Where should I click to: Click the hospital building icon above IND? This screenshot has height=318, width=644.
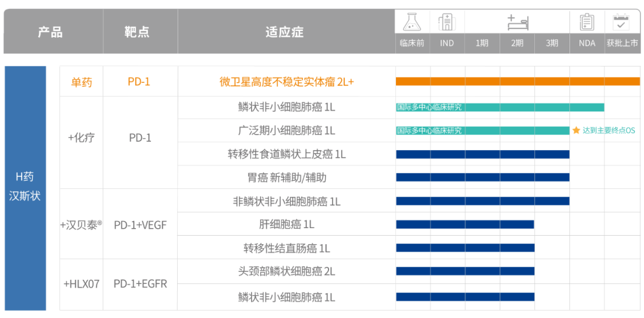tap(447, 23)
